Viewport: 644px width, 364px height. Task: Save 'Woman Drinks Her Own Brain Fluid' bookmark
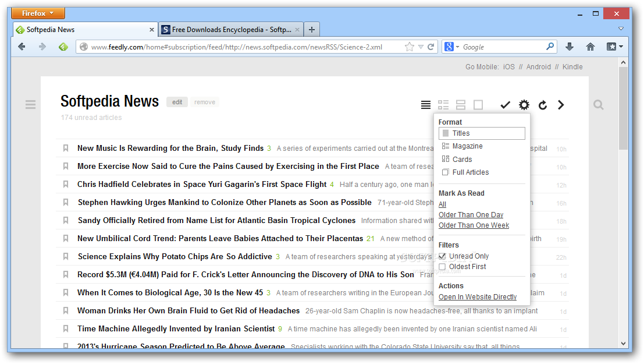click(x=66, y=311)
